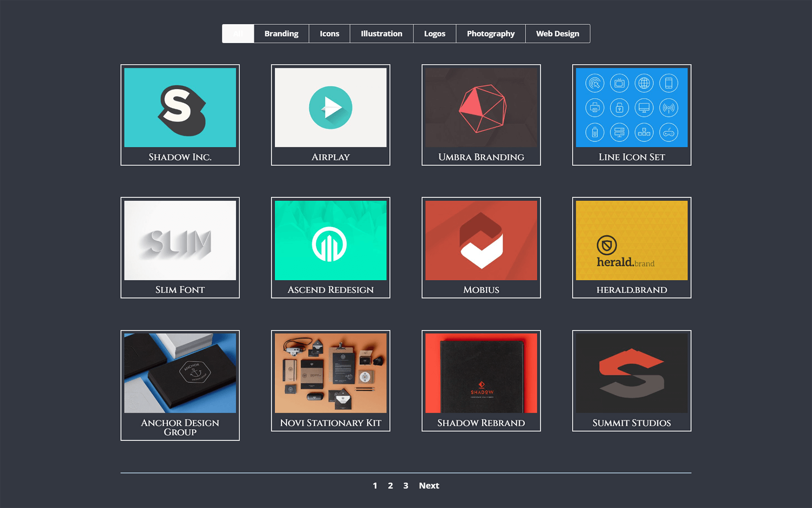The height and width of the screenshot is (508, 812).
Task: Switch to the Photography filter tab
Action: pyautogui.click(x=490, y=33)
